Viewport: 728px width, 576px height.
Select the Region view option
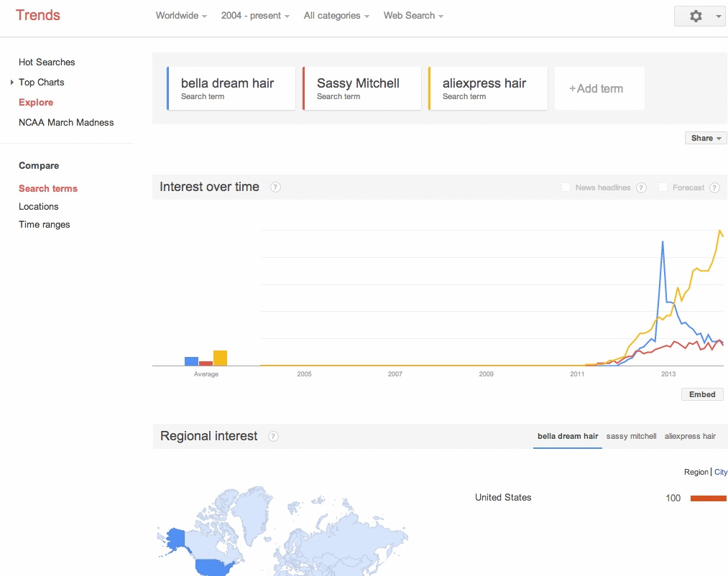[x=696, y=472]
